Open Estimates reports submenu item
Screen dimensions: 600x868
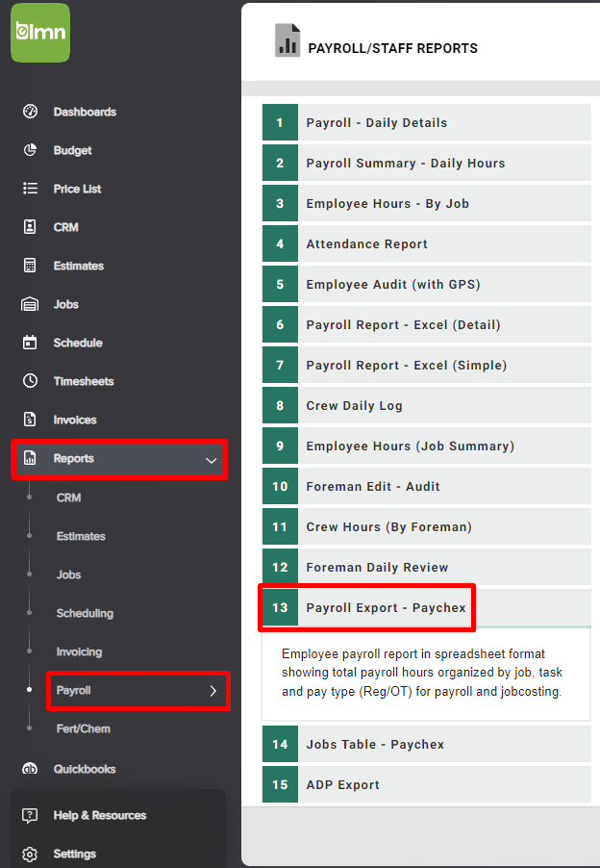pyautogui.click(x=81, y=536)
